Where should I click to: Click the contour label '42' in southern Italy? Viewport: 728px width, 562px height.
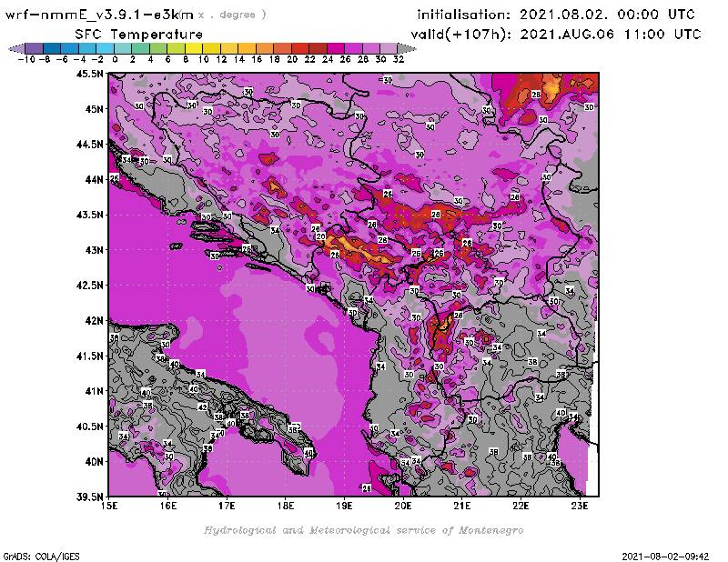[203, 407]
